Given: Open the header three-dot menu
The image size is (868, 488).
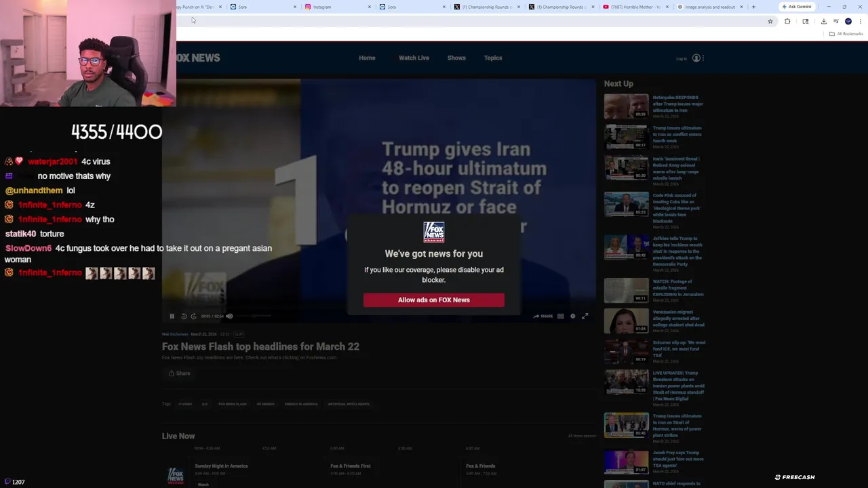Looking at the screenshot, I should pos(703,58).
